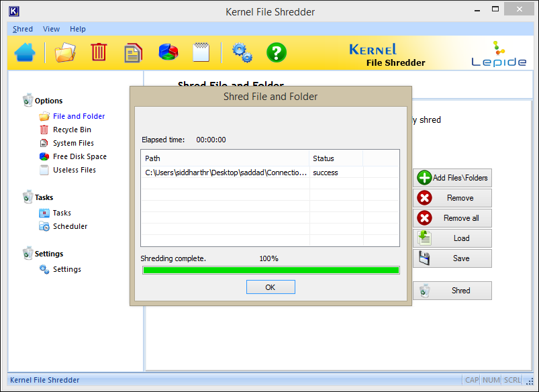Click the status bar Kernel File Shredder text
Viewport: 539px width, 392px height.
(x=45, y=380)
